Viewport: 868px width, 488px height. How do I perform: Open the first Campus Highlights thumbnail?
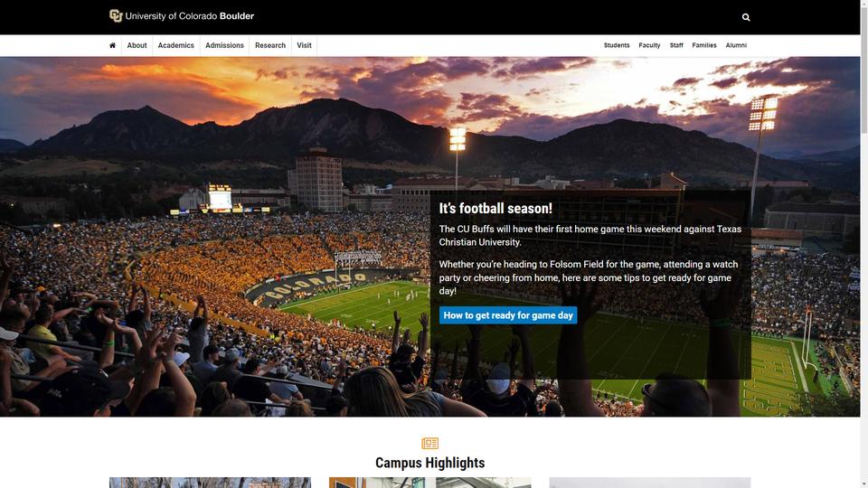coord(210,483)
